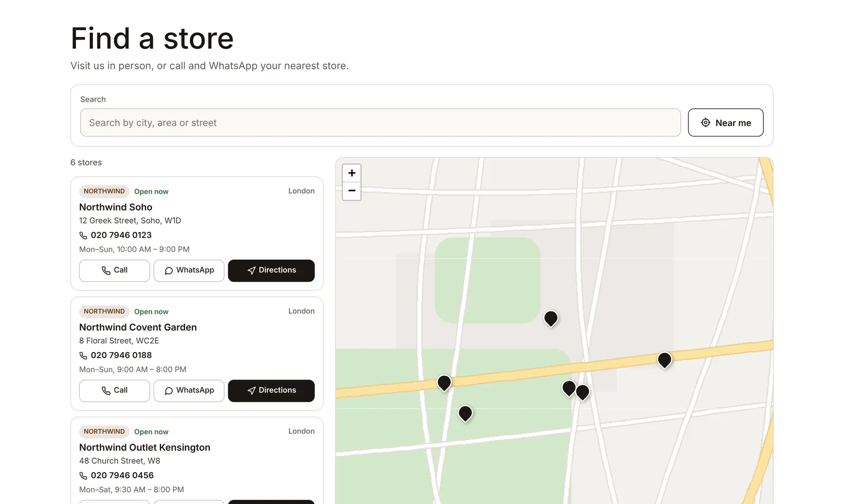This screenshot has height=504, width=844.
Task: Click the Search label above the input
Action: [93, 100]
